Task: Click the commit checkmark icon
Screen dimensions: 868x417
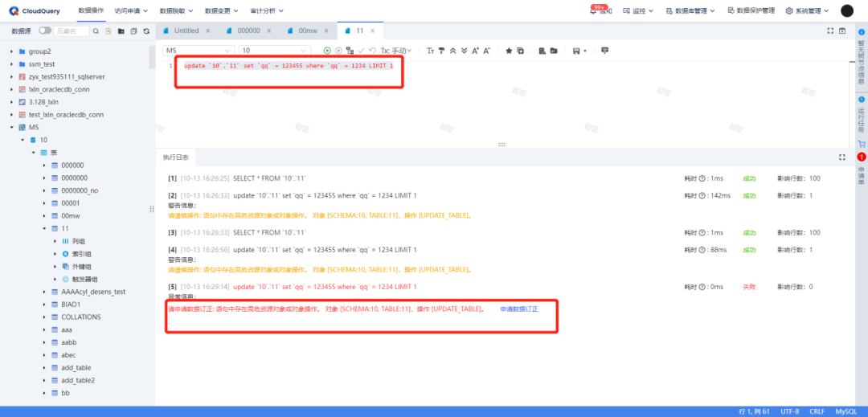Action: (361, 51)
